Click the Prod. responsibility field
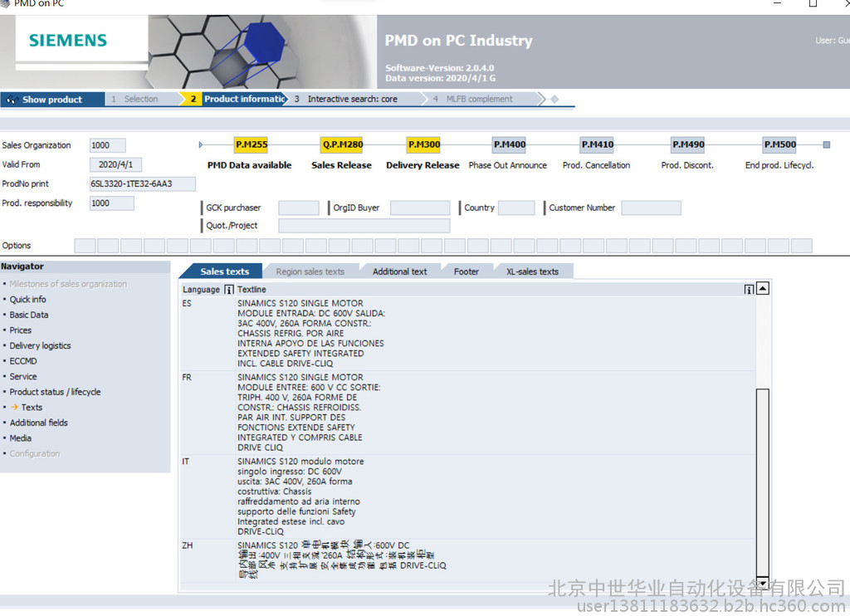Viewport: 850px width, 616px height. click(x=112, y=203)
